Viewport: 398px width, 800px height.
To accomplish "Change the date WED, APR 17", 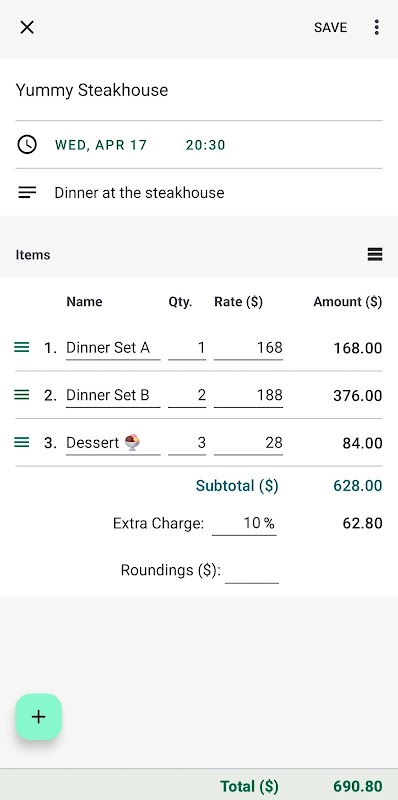I will pos(101,145).
